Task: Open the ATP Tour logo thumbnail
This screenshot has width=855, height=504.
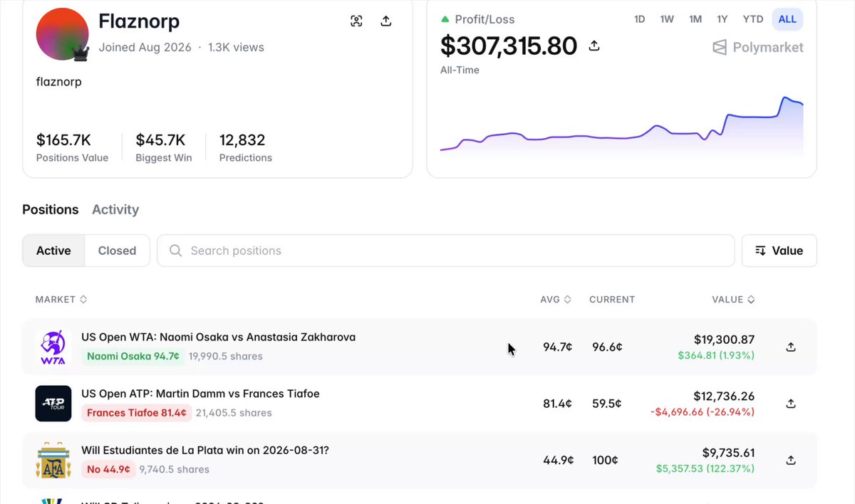Action: point(53,404)
